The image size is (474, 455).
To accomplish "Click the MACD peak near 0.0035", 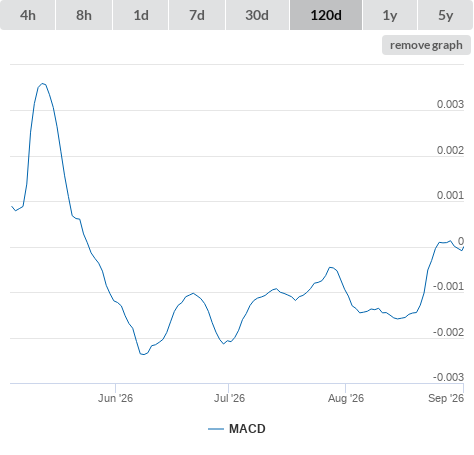I will click(x=42, y=83).
